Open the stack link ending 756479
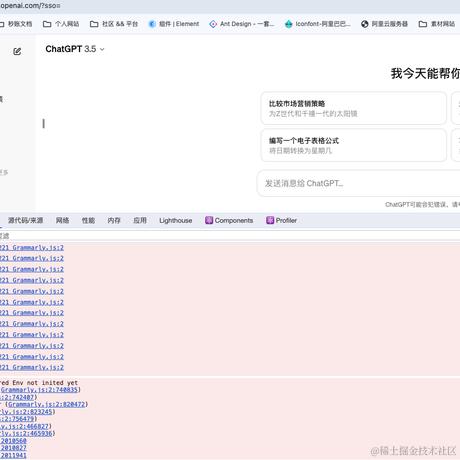The image size is (460, 460). tap(17, 419)
